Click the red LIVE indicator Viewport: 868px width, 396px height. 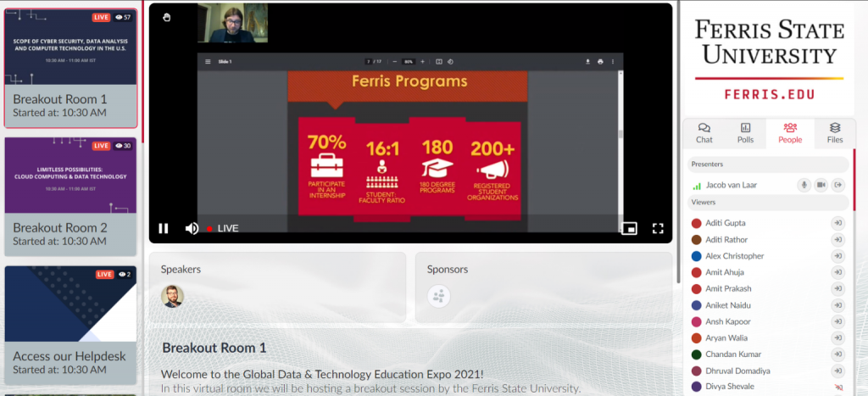coord(223,228)
